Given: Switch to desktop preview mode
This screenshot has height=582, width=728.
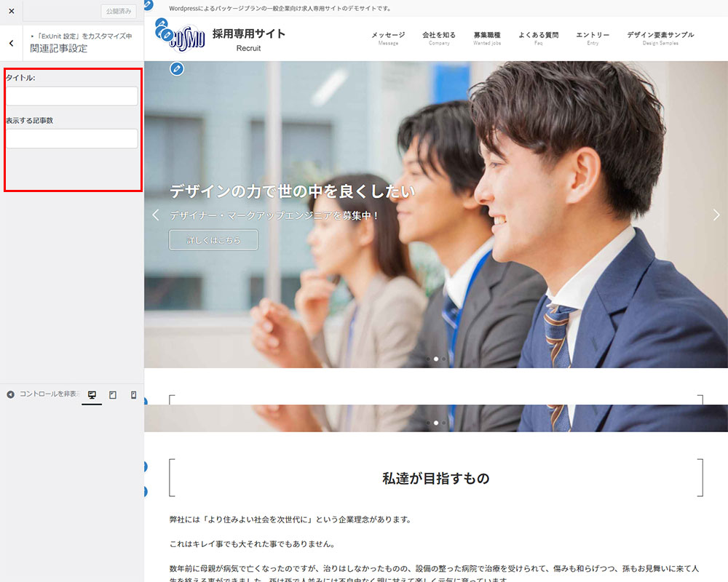Looking at the screenshot, I should [x=92, y=394].
